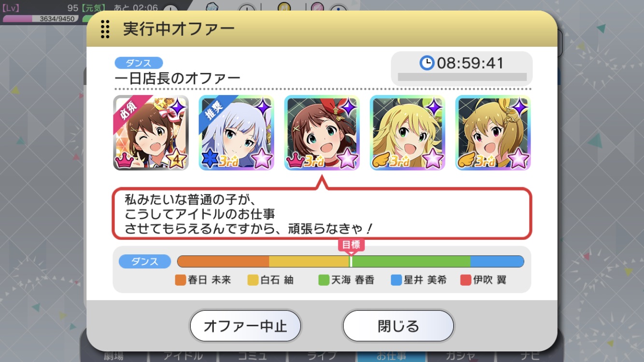
Task: Click the ダンス tag above the offer title
Action: point(139,63)
